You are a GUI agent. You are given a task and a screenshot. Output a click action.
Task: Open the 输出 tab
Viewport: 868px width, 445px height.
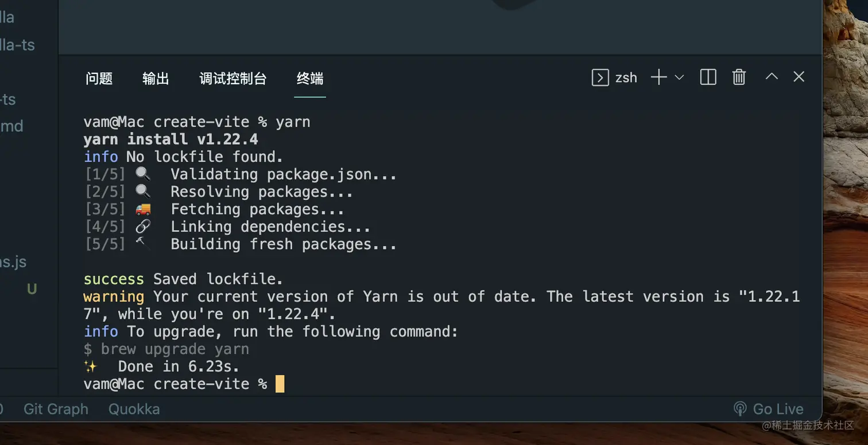click(x=156, y=79)
